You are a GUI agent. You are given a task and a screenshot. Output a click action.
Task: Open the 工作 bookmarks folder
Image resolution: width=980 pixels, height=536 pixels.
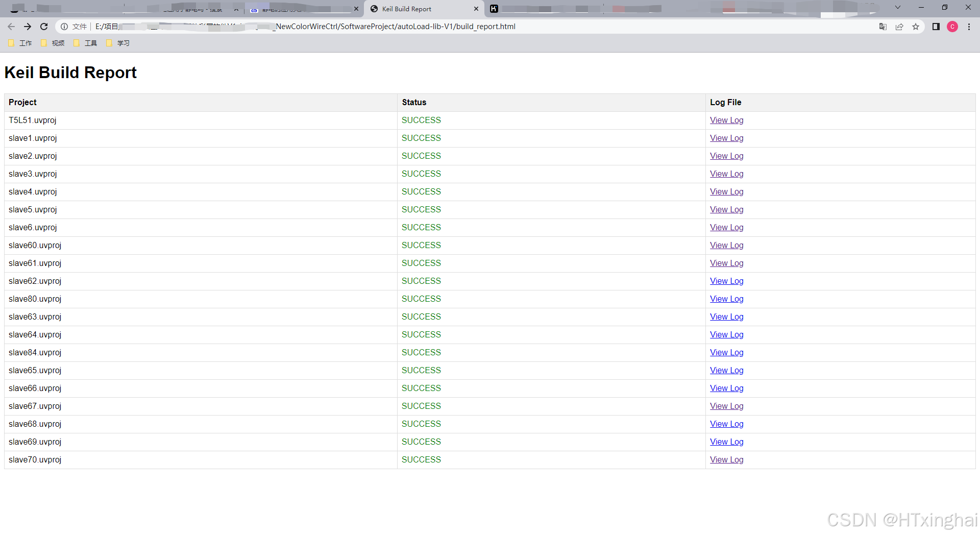pyautogui.click(x=20, y=43)
